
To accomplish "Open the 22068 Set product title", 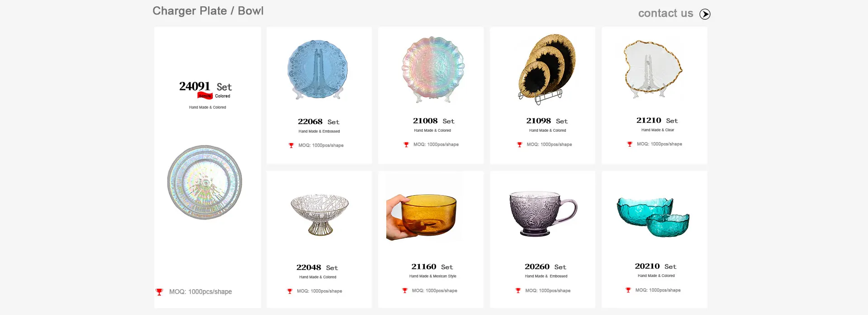I will pyautogui.click(x=318, y=122).
